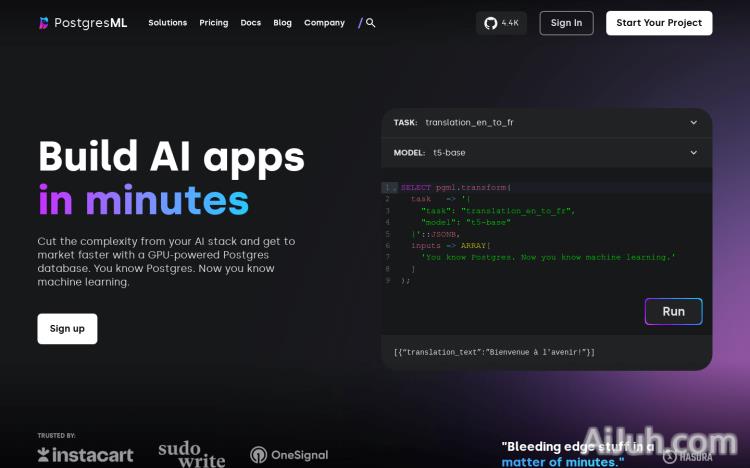
Task: Open GitHub repository with 4.4K stars
Action: 501,23
